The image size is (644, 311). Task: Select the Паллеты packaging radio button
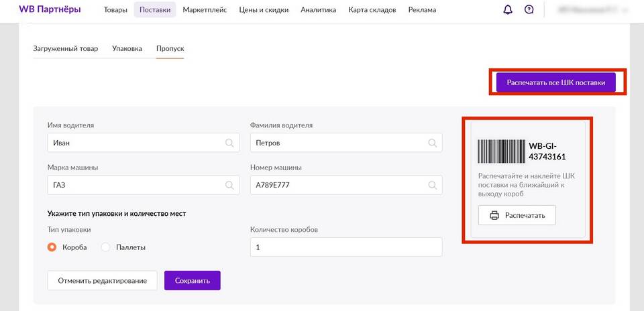(105, 247)
